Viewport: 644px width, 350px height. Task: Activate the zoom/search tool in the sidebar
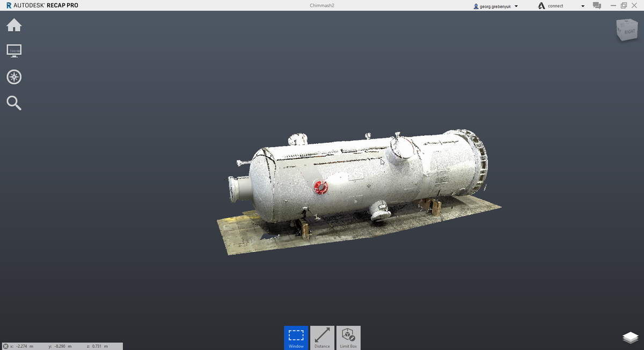click(13, 103)
